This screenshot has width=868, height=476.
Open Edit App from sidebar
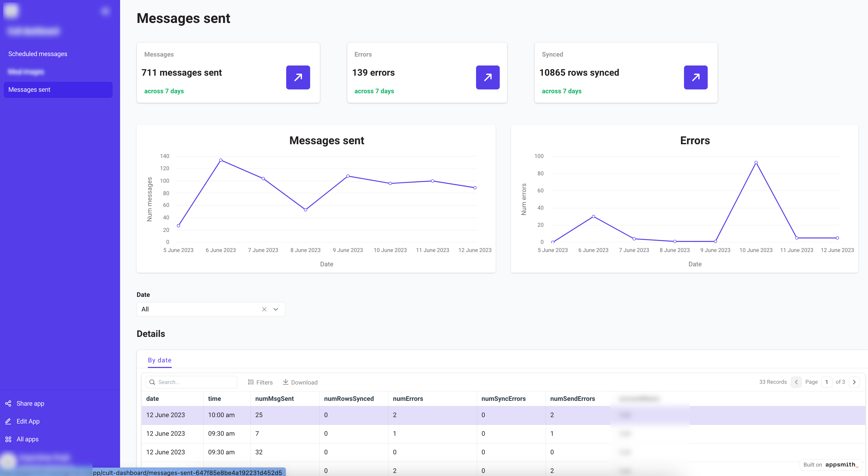coord(28,421)
